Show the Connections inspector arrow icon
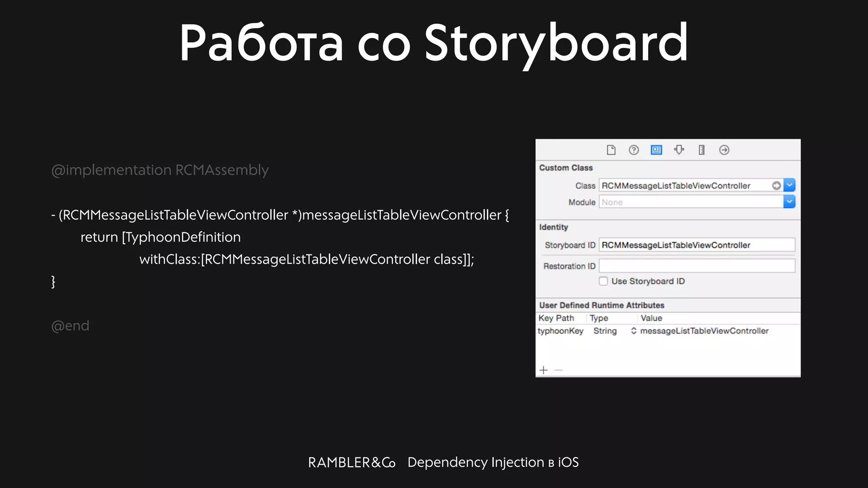This screenshot has height=488, width=868. point(724,150)
